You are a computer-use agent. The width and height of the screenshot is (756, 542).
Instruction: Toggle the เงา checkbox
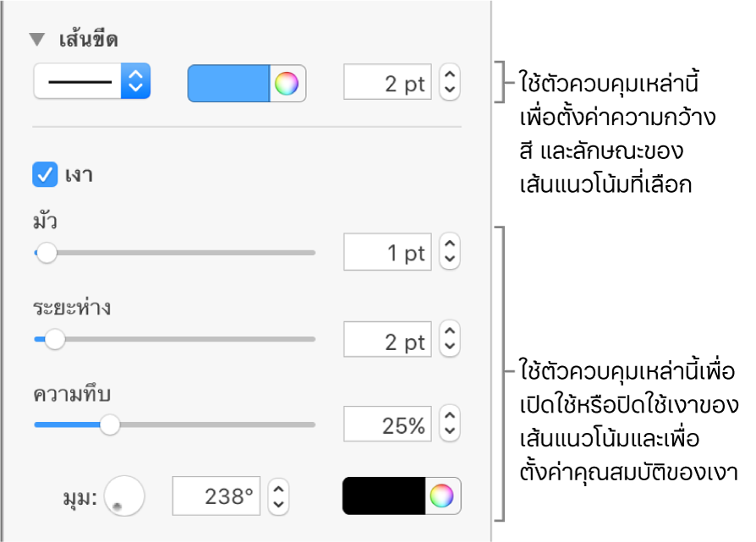point(43,175)
